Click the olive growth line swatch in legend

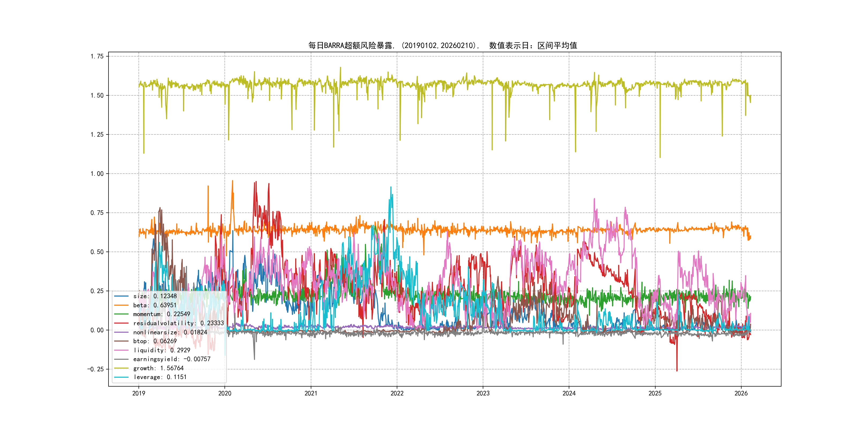tap(121, 368)
